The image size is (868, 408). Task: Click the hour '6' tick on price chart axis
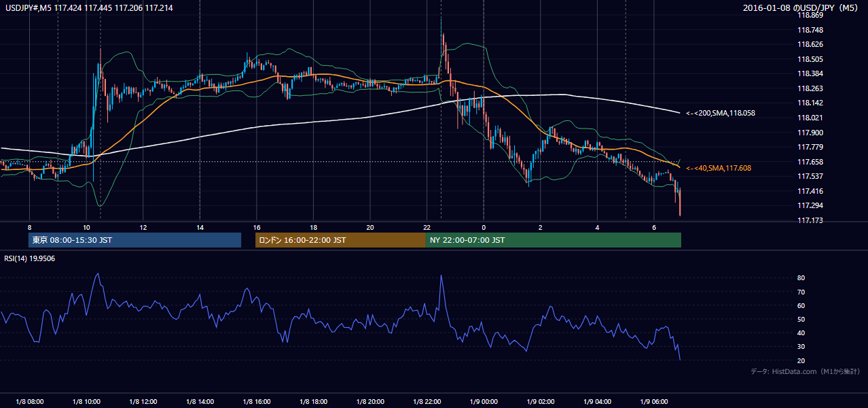[x=653, y=227]
